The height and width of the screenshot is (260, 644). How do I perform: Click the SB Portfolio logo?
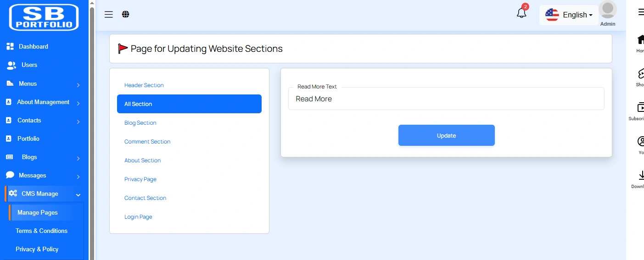point(44,17)
